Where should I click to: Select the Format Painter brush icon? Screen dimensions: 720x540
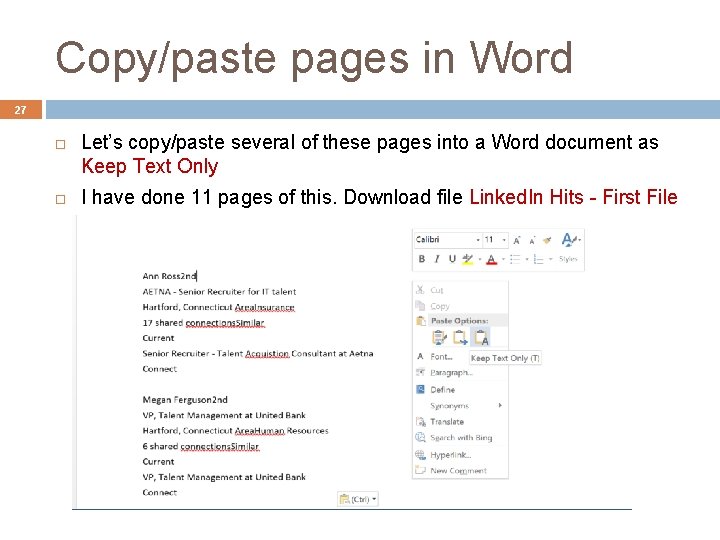(547, 240)
